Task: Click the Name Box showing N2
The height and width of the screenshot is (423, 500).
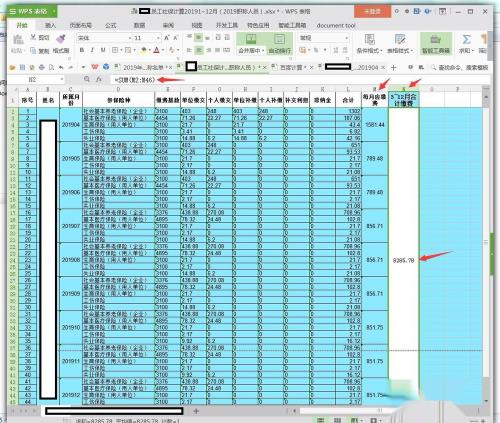Action: pyautogui.click(x=33, y=80)
